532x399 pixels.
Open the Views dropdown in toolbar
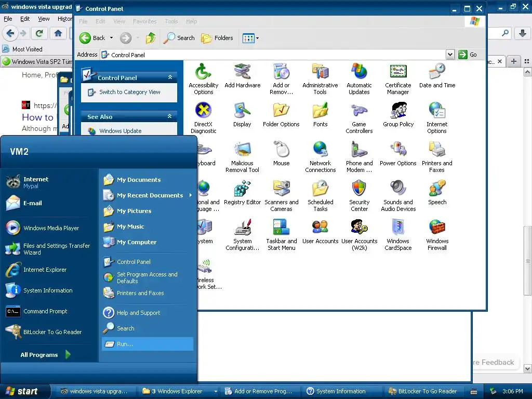(257, 38)
